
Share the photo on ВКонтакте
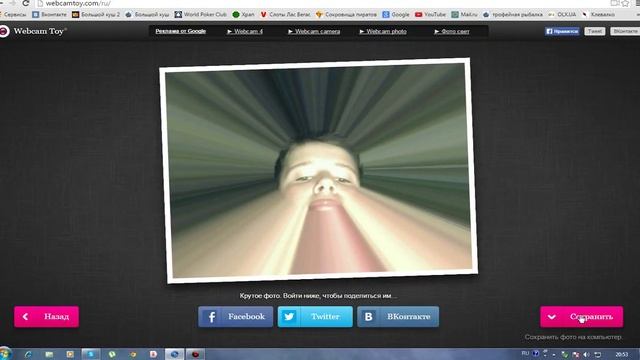(x=398, y=317)
